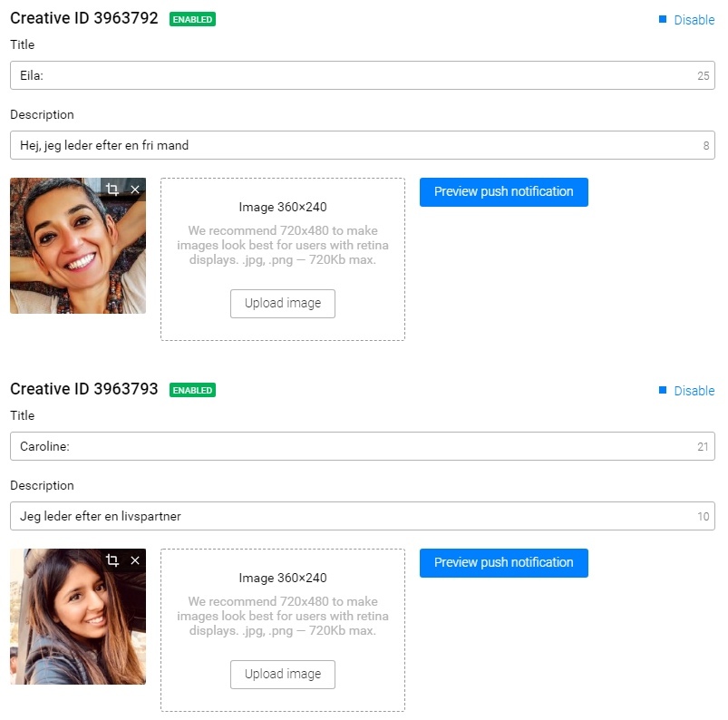This screenshot has height=720, width=728.
Task: Click the ENABLED badge of creative 3963792
Action: click(x=192, y=19)
